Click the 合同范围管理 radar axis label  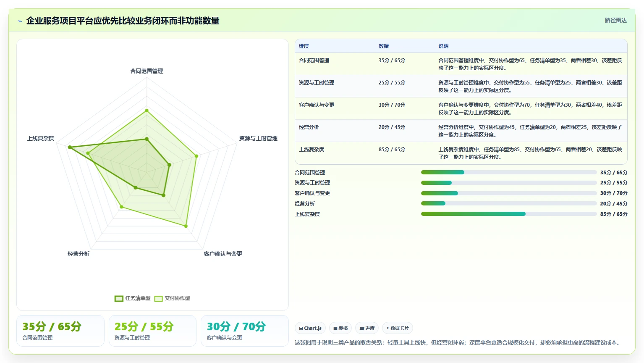147,71
